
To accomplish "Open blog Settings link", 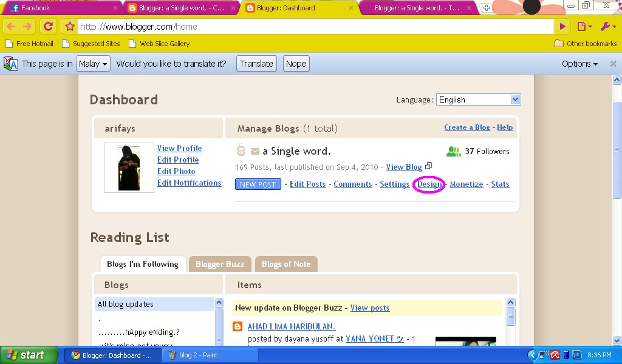I will tap(394, 184).
